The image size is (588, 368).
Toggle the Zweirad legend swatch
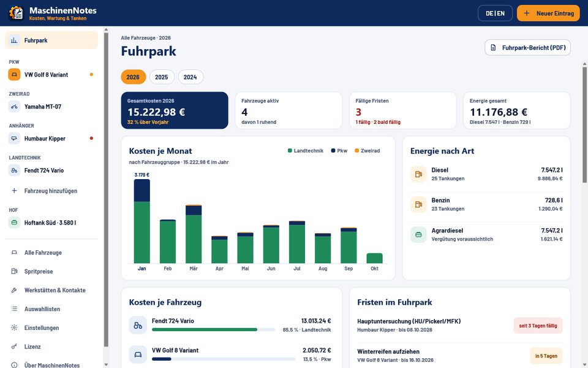tap(356, 151)
